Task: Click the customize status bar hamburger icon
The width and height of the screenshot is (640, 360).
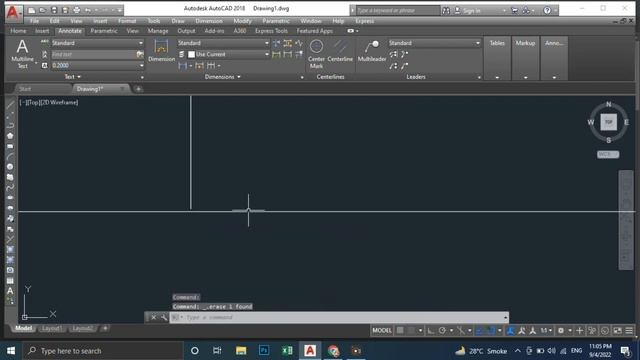Action: click(x=629, y=331)
